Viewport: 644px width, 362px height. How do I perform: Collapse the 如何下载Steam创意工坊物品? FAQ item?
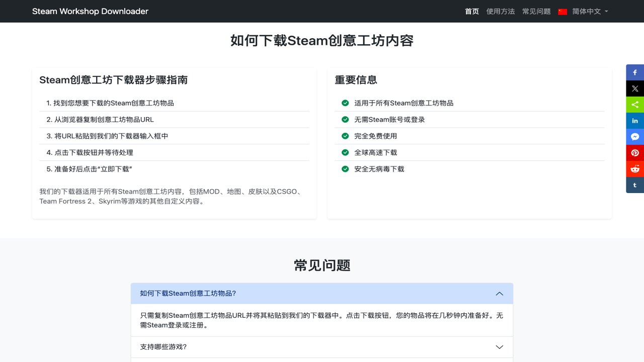pos(322,294)
